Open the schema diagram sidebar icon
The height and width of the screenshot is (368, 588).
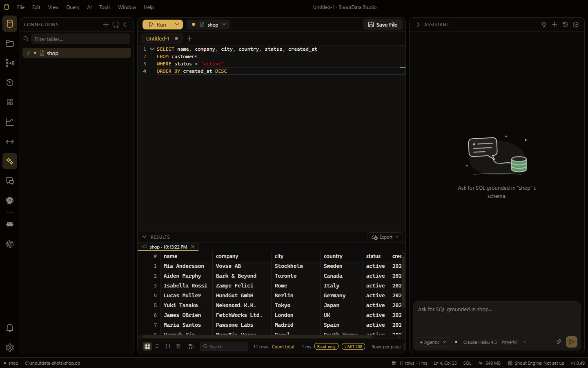(x=10, y=63)
